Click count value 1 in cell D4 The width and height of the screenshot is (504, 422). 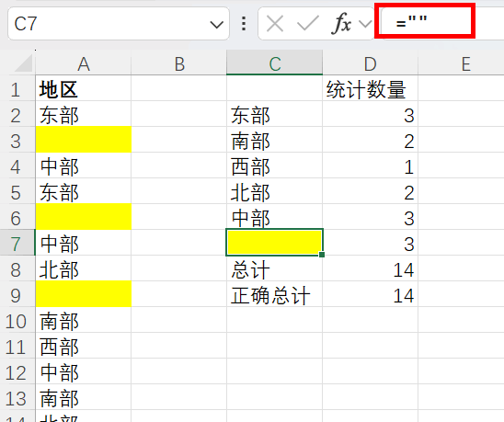[371, 165]
